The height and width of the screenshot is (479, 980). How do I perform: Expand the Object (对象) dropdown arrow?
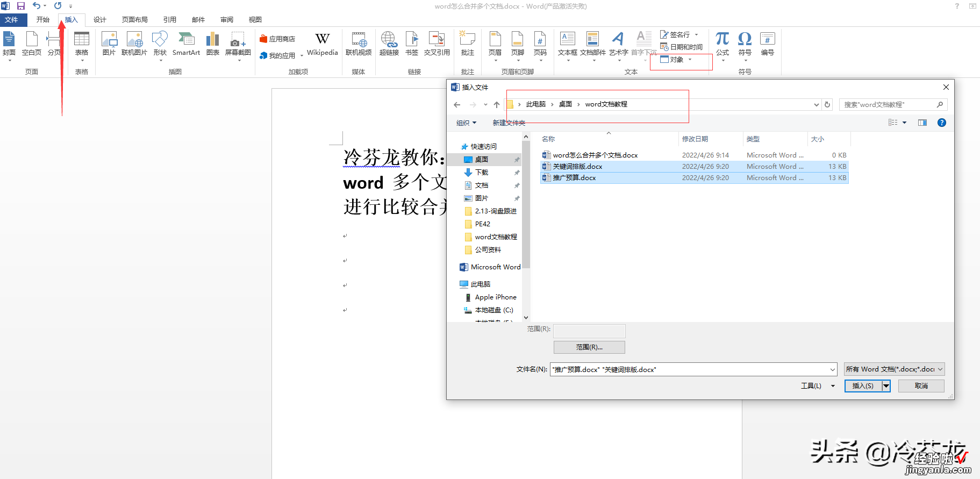click(x=690, y=60)
